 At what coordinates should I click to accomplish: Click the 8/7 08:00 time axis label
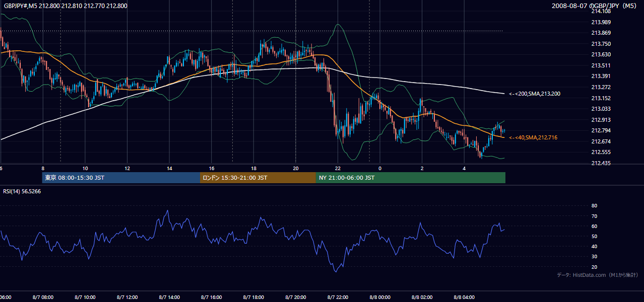coord(43,297)
